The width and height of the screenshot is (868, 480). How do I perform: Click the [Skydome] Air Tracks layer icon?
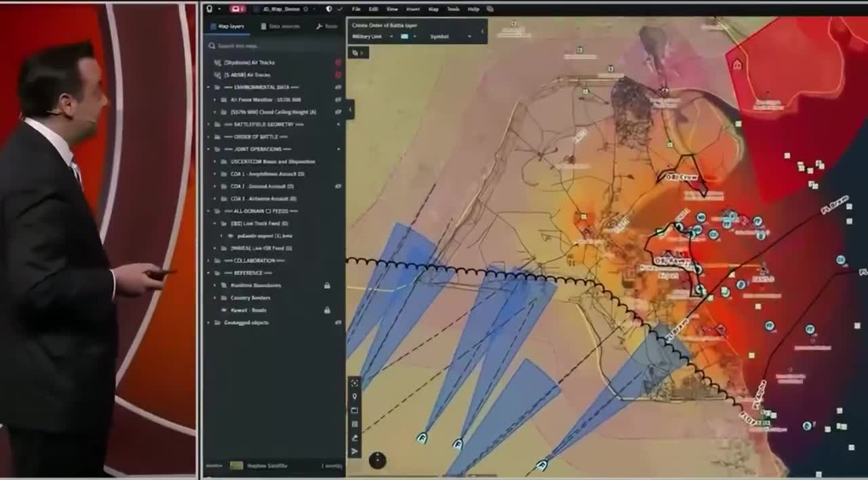[217, 62]
